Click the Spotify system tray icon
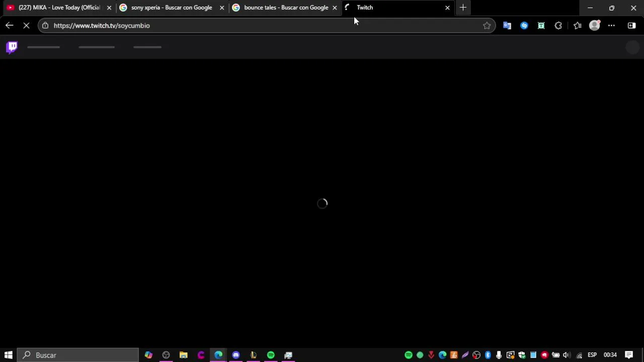 (409, 355)
